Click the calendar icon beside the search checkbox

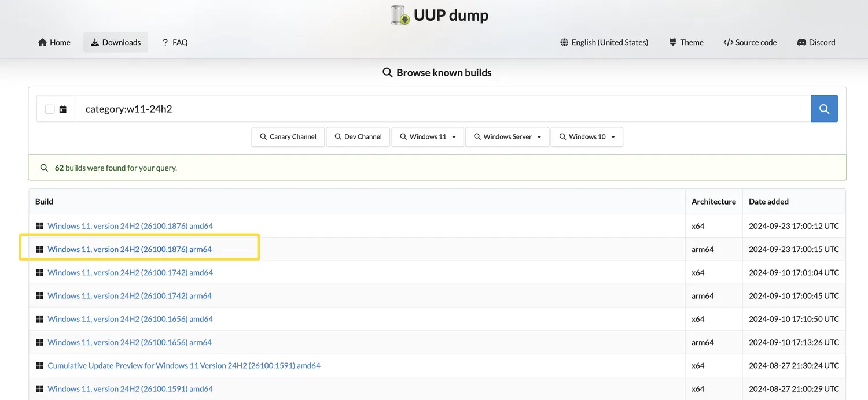coord(63,109)
